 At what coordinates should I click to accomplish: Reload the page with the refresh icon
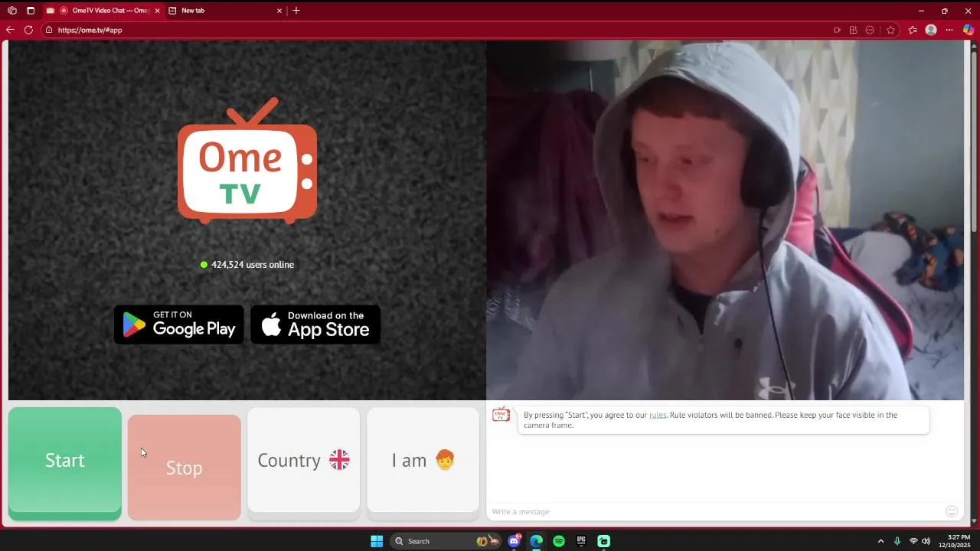click(x=28, y=30)
